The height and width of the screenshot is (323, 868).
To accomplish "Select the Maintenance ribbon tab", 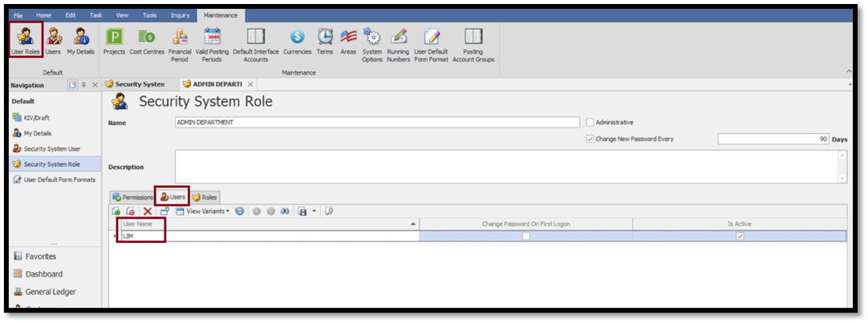I will pyautogui.click(x=221, y=15).
